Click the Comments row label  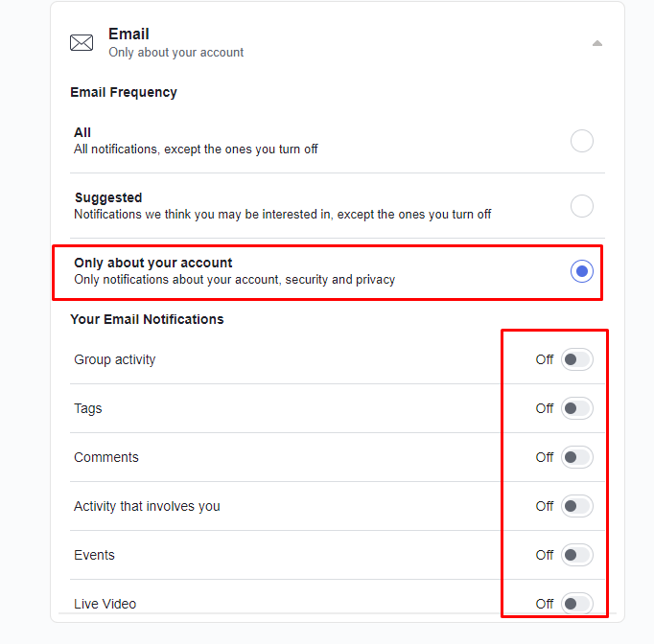[x=105, y=457]
